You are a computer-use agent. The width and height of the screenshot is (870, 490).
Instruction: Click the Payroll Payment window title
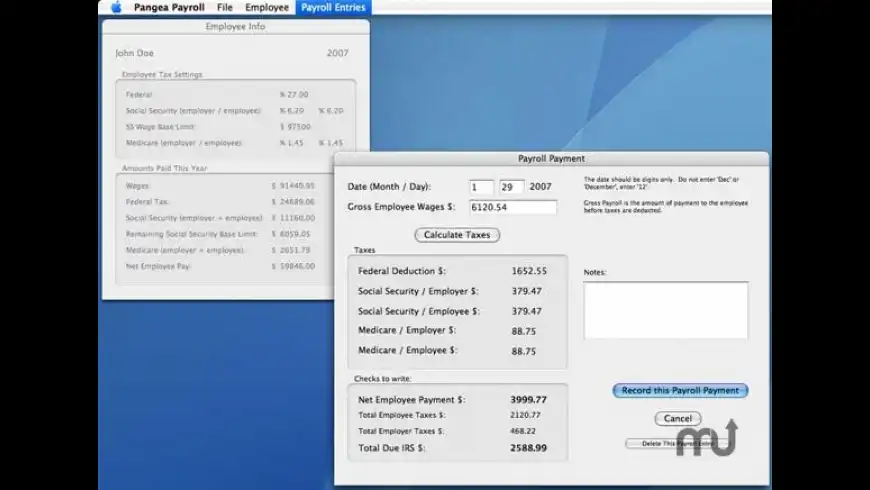(552, 159)
